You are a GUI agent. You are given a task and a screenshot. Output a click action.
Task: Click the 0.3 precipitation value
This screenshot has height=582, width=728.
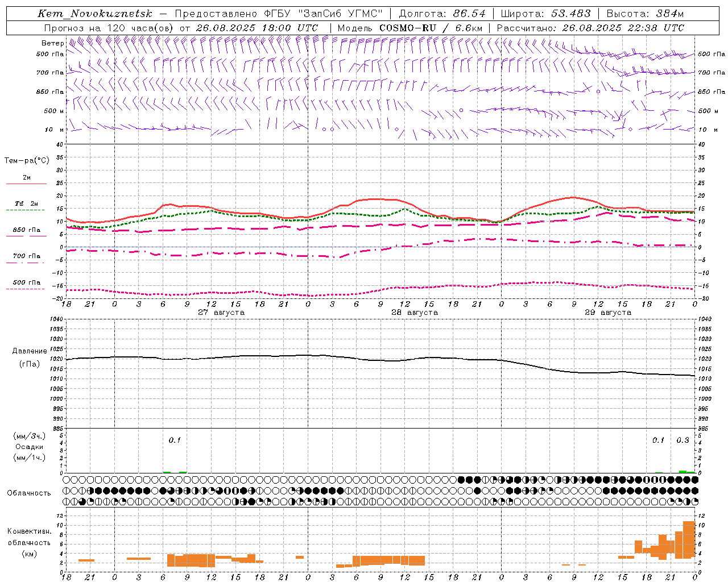pos(682,440)
